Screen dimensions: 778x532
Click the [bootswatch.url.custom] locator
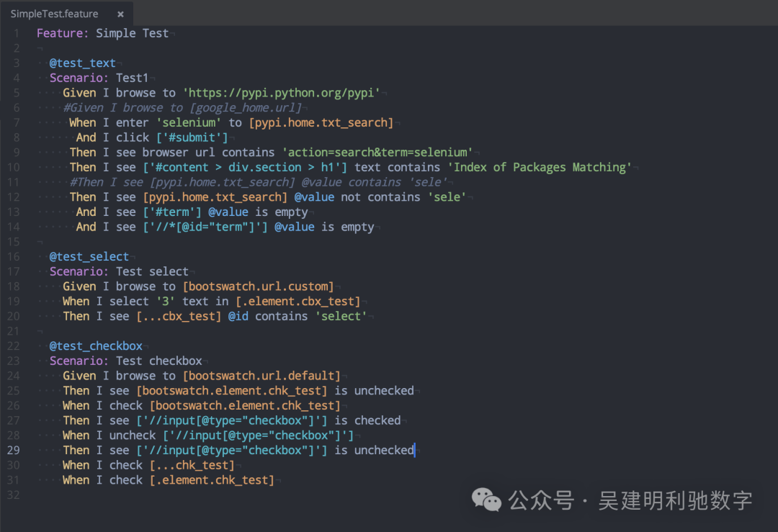[258, 287]
